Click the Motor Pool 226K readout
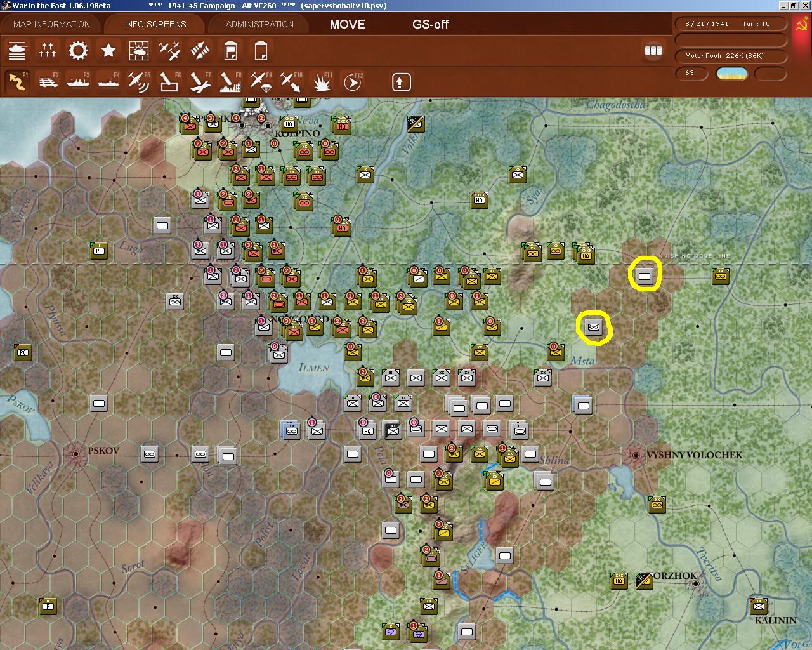Viewport: 812px width, 650px height. (x=731, y=56)
